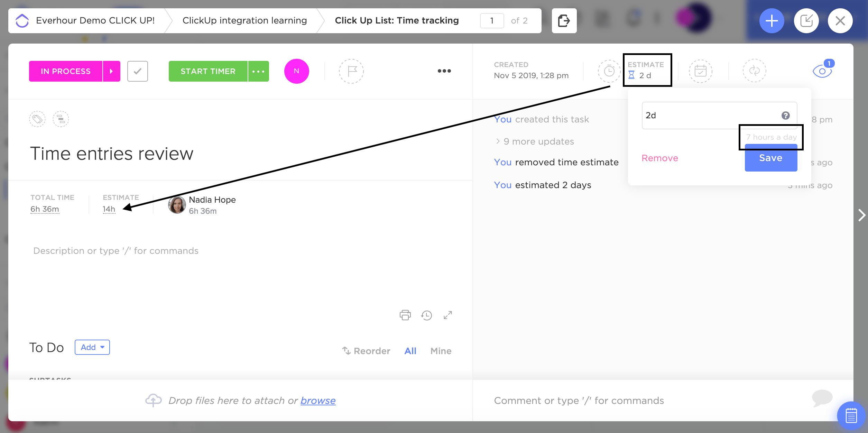Expand description to full screen
The height and width of the screenshot is (433, 868).
[x=448, y=315]
